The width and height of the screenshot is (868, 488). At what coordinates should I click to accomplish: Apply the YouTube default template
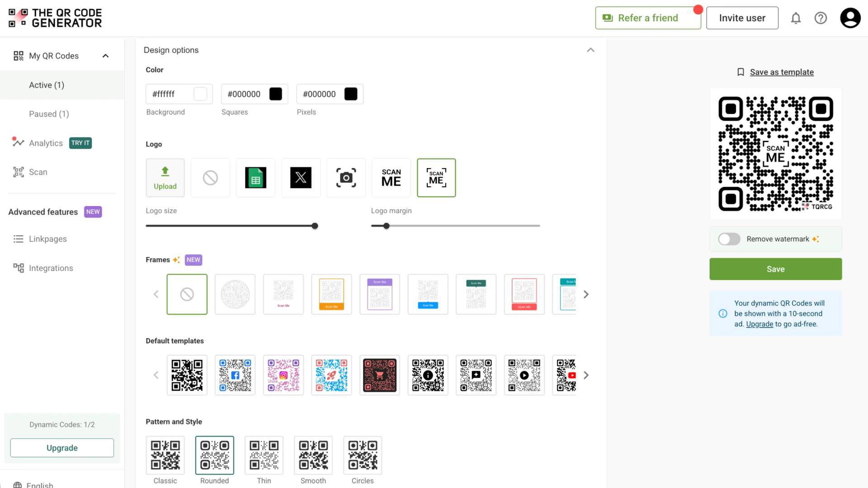tap(565, 375)
